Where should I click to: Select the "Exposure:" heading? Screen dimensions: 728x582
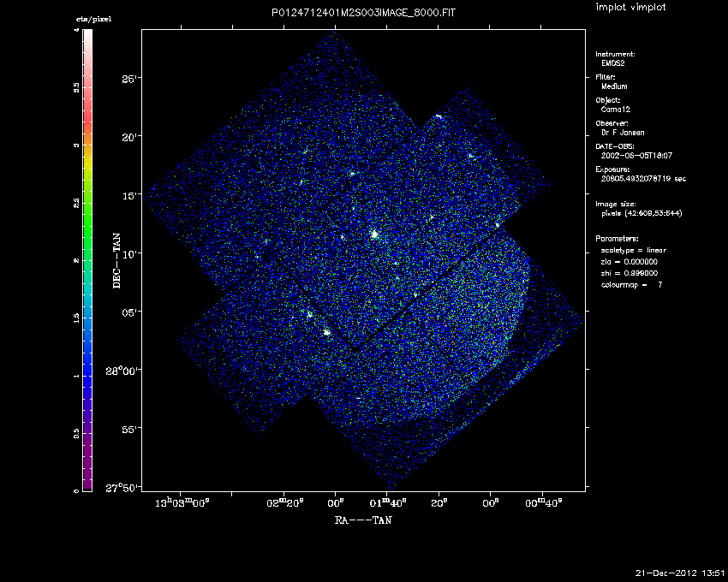click(613, 169)
